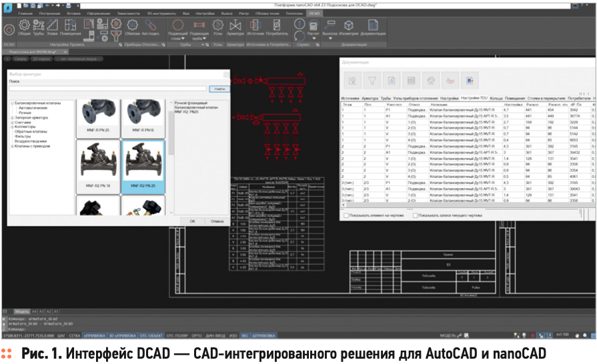Screen dimensions: 597x364
Task: Click the cloud download icon in Документация window
Action: (431, 81)
